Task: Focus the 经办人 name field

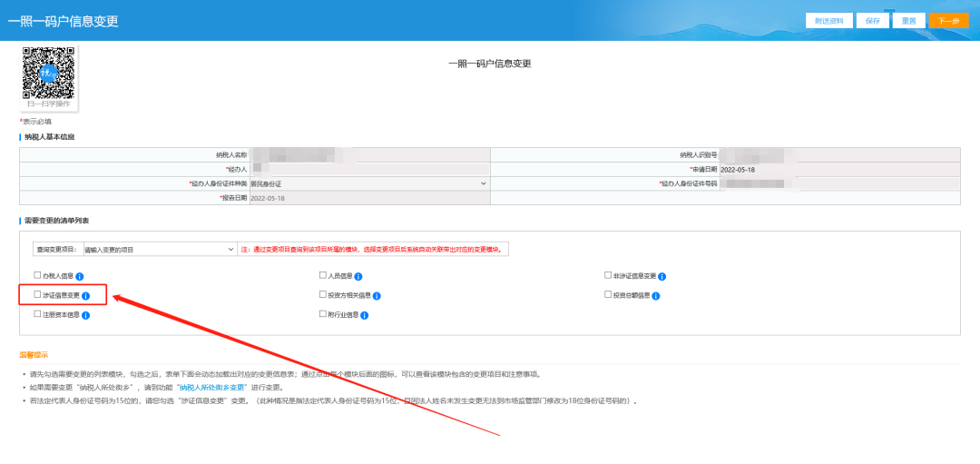Action: tap(368, 170)
